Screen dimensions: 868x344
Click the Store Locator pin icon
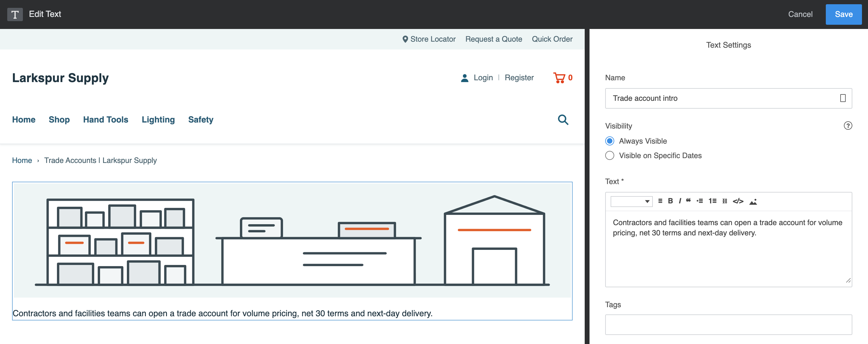click(405, 39)
